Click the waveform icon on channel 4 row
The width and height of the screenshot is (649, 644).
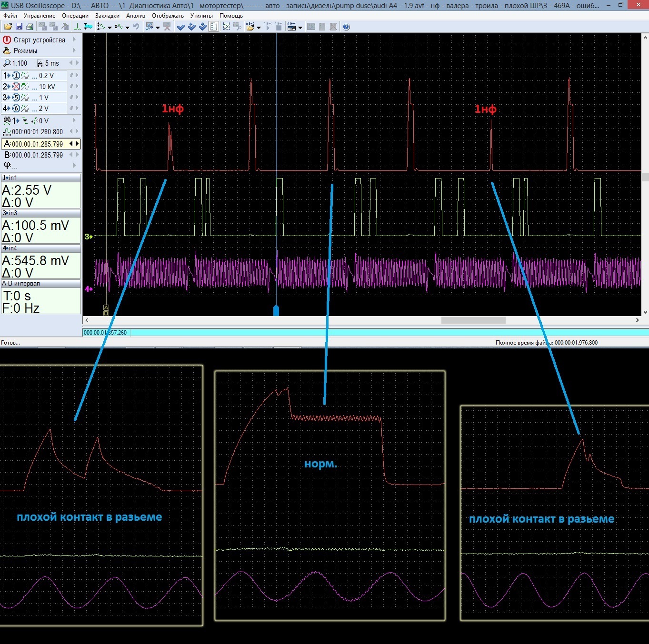(25, 109)
